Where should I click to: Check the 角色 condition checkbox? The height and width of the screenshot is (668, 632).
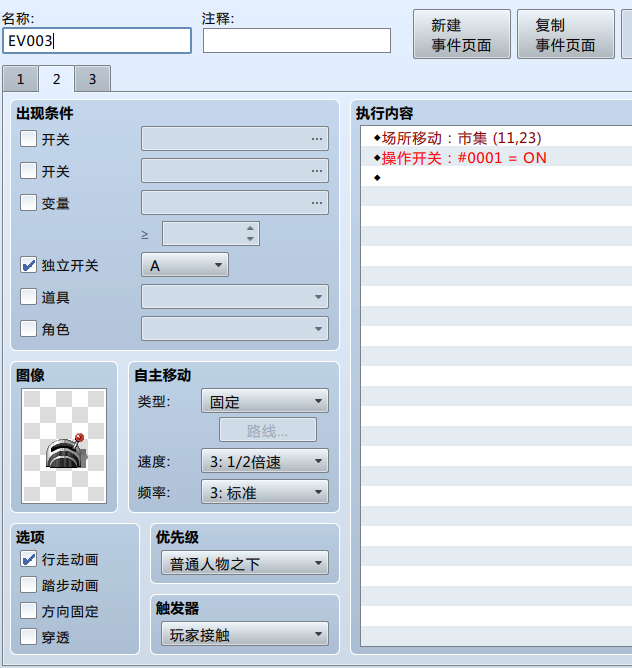click(x=29, y=328)
